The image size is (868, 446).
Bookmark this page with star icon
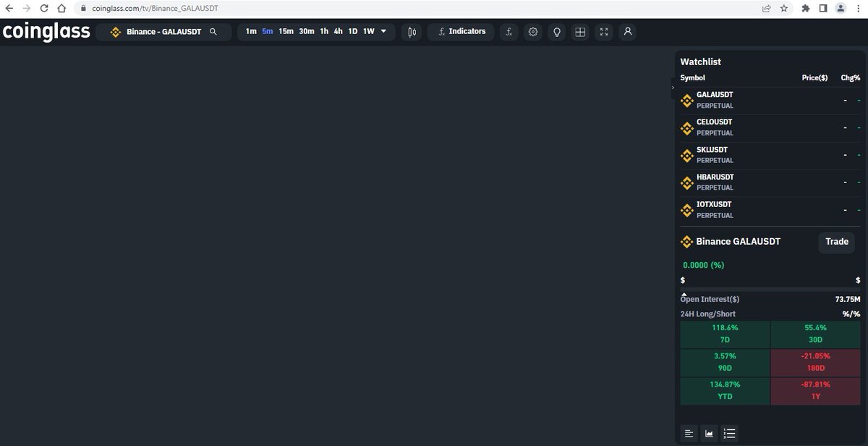[784, 9]
